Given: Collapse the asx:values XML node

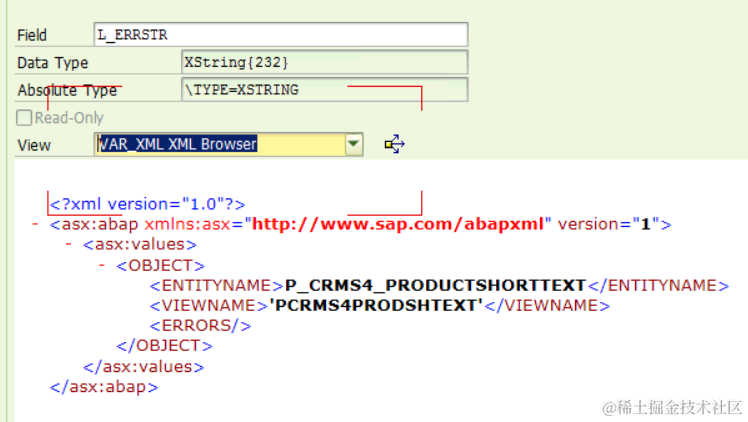Looking at the screenshot, I should click(x=69, y=244).
